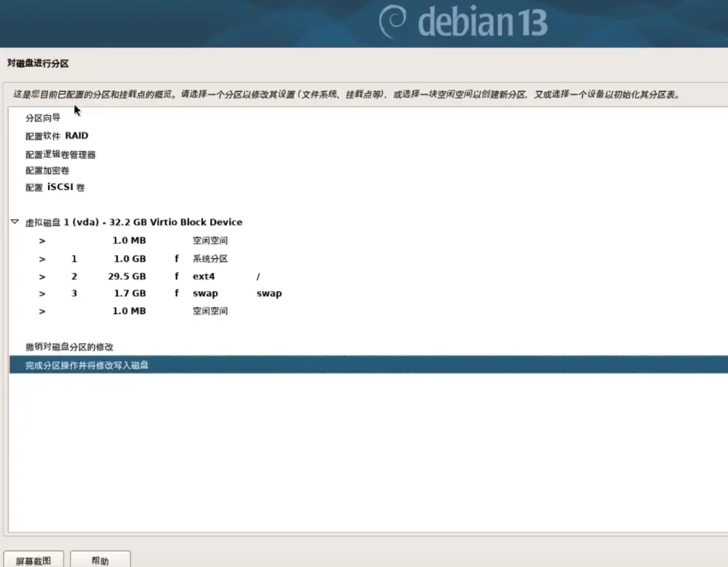Select 分区向导 menu entry
The height and width of the screenshot is (567, 728).
43,118
